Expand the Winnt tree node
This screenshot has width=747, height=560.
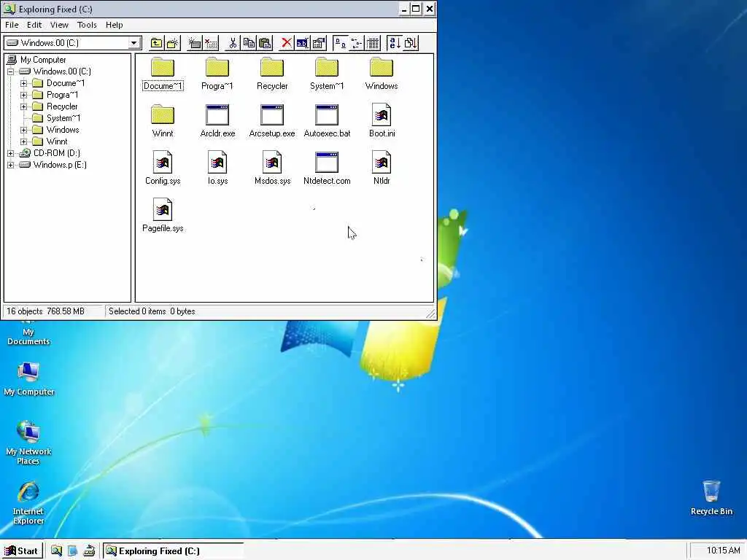tap(23, 141)
